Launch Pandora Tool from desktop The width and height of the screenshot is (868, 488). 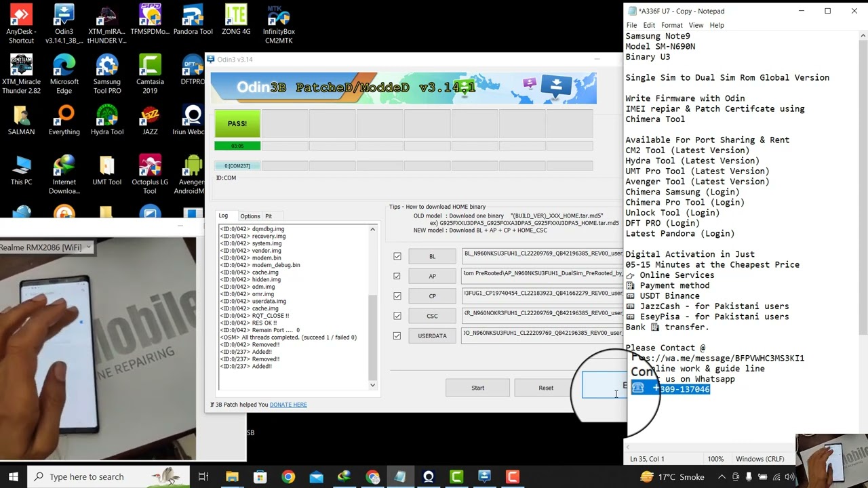193,20
